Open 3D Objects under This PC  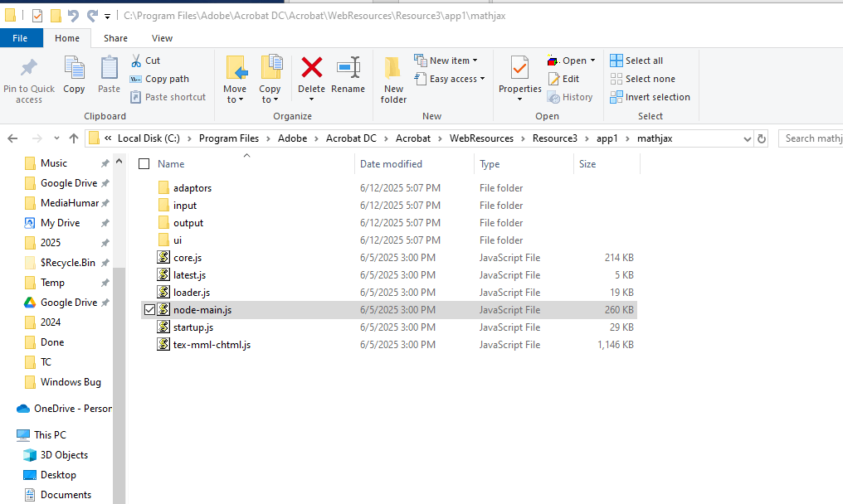pyautogui.click(x=64, y=455)
